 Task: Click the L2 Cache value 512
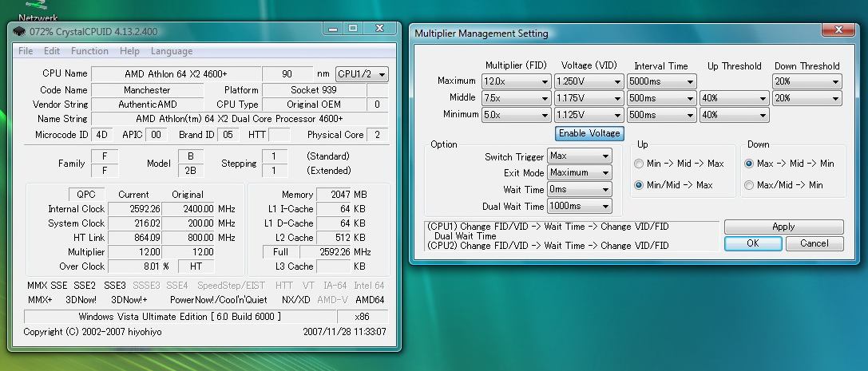point(334,238)
